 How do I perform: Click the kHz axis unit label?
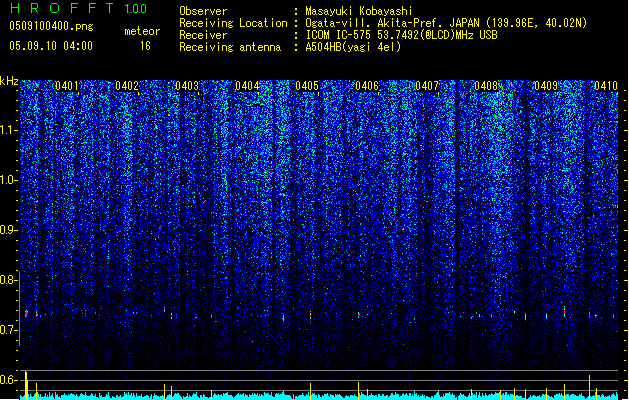(x=9, y=81)
